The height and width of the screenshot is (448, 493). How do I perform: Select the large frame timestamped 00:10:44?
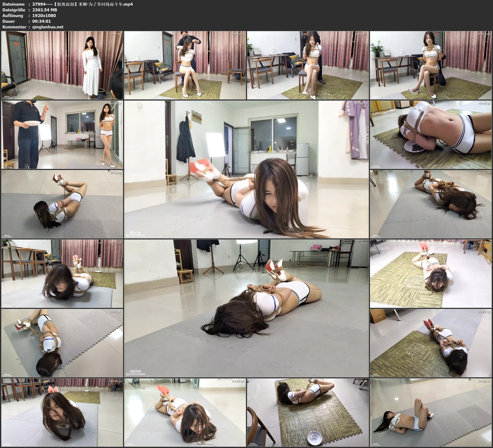tap(246, 169)
